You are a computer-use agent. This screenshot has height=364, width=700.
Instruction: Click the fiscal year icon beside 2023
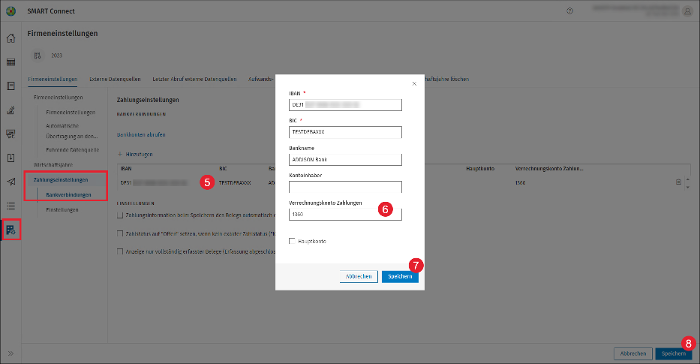[x=38, y=56]
